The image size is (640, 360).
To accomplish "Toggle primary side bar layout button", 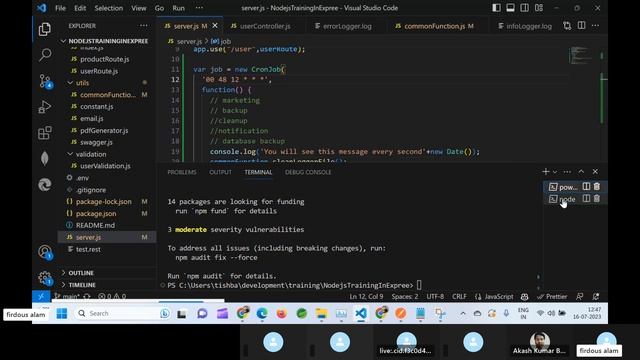I will click(496, 8).
